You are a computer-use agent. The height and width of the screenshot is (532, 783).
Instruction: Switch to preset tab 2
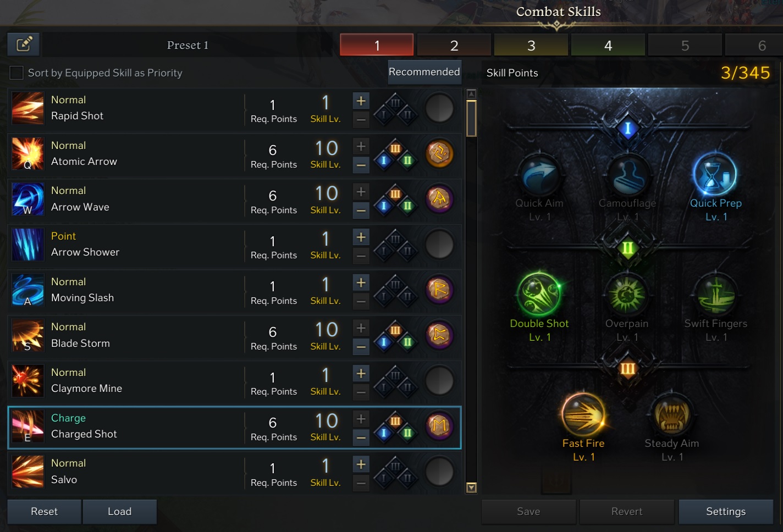pyautogui.click(x=454, y=45)
